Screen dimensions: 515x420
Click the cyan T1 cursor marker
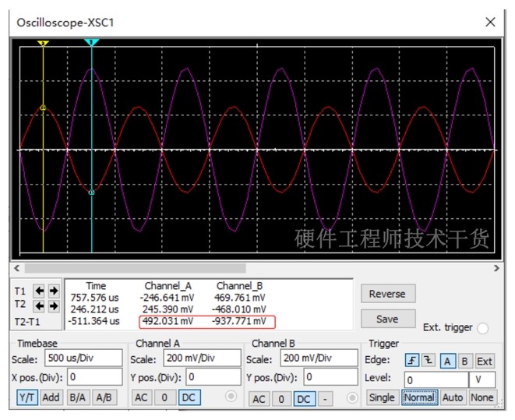click(91, 42)
